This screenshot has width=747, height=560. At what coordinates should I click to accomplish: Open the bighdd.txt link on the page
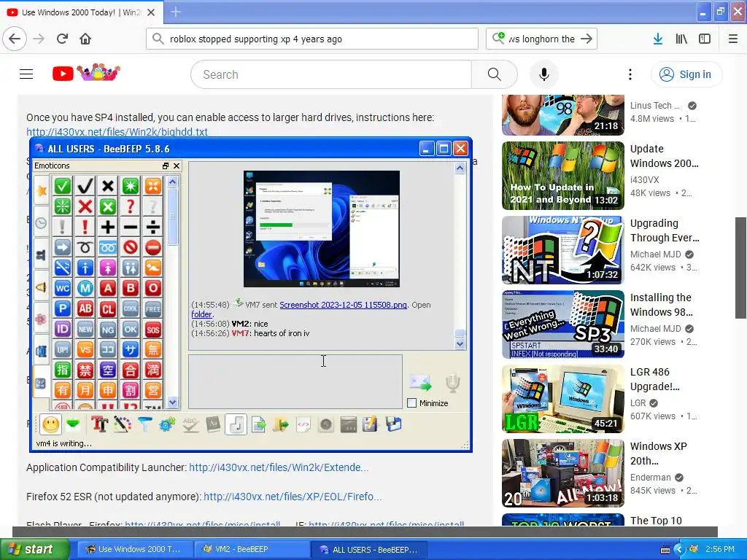click(117, 132)
